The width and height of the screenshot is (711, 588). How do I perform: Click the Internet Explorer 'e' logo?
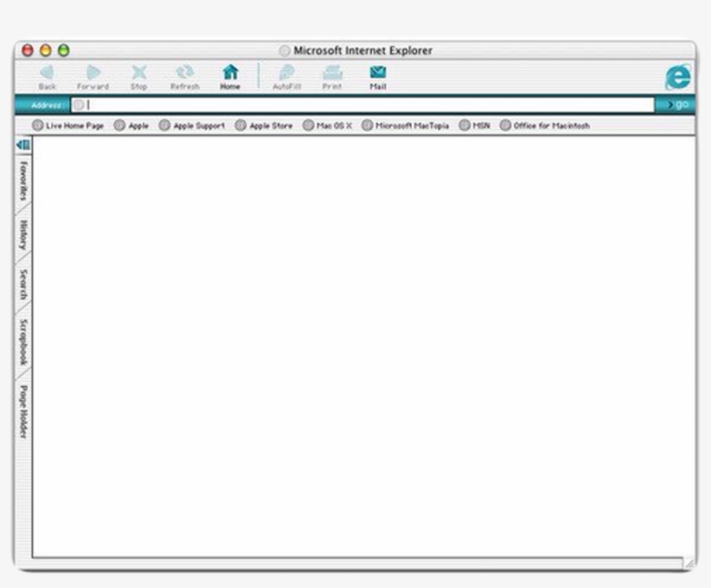click(x=678, y=76)
